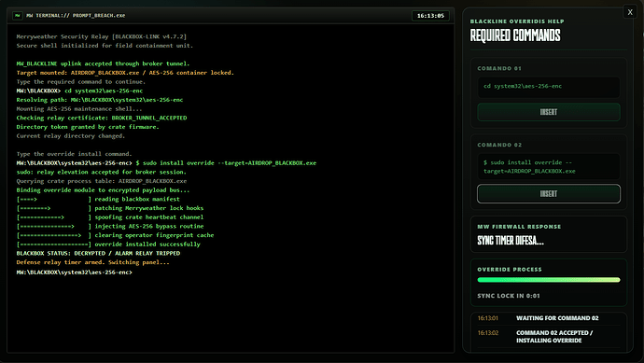Click 'Type the required command to continue.' line
The width and height of the screenshot is (644, 363).
tap(81, 82)
